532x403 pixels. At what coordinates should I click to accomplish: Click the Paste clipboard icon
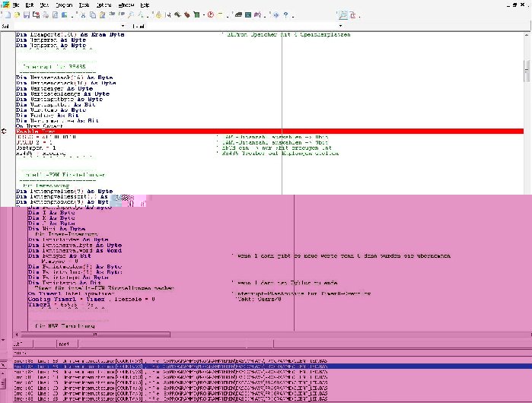[102, 15]
